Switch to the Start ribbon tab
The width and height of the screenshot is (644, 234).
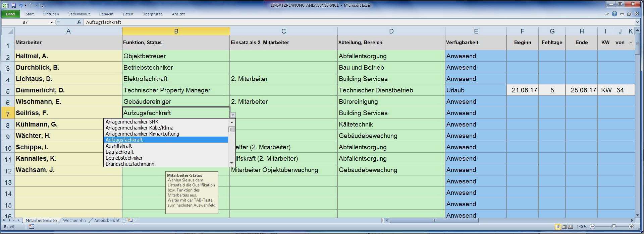pyautogui.click(x=30, y=14)
